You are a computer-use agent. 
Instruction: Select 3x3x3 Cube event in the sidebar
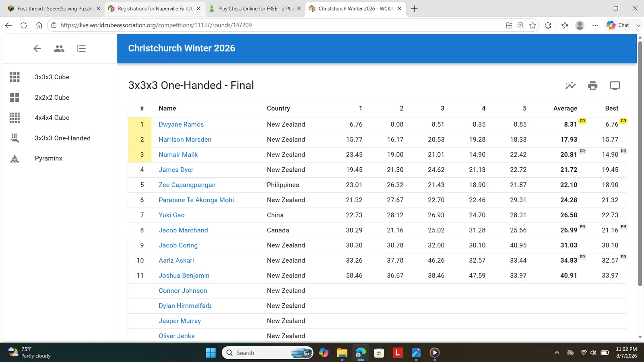[x=60, y=77]
